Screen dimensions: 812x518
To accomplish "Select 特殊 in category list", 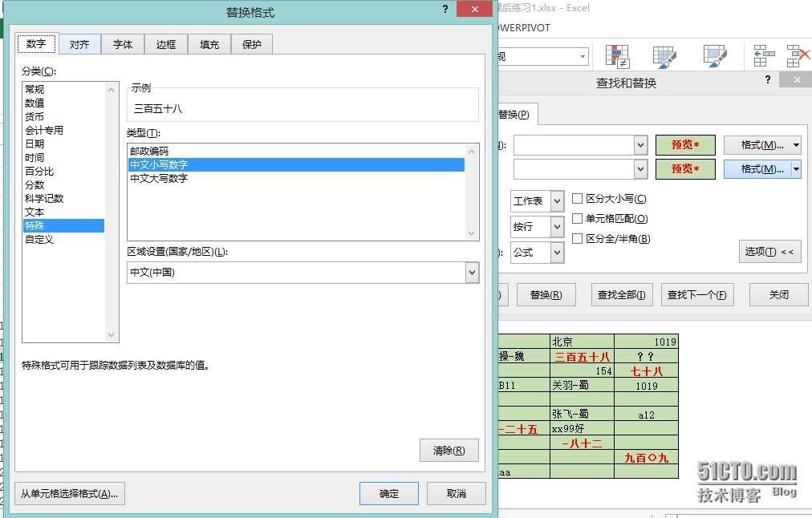I will tap(63, 225).
